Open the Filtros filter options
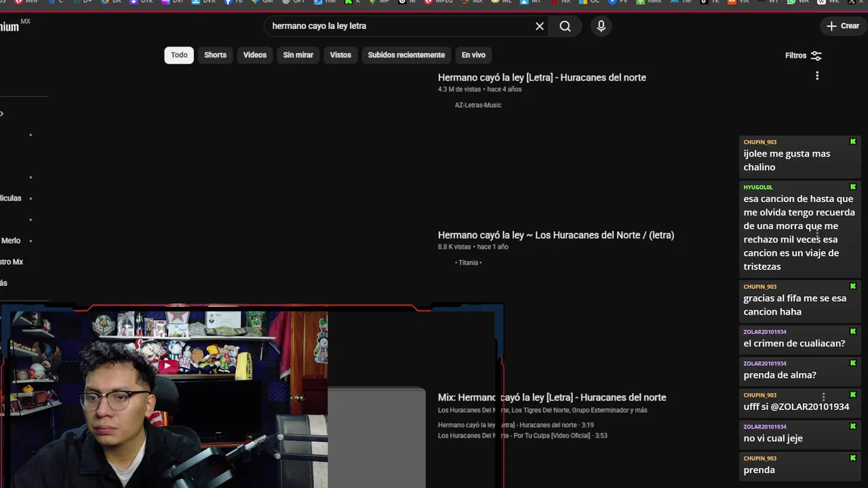This screenshot has width=868, height=488. click(x=804, y=56)
